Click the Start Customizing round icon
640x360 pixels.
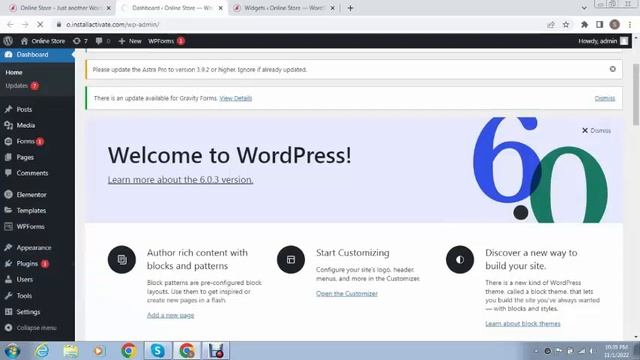click(291, 260)
